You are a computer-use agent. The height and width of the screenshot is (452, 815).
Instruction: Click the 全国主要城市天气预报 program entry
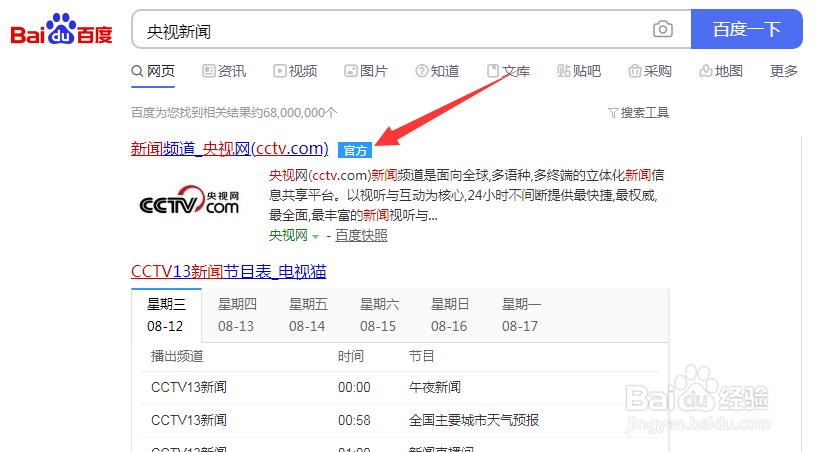click(x=474, y=420)
